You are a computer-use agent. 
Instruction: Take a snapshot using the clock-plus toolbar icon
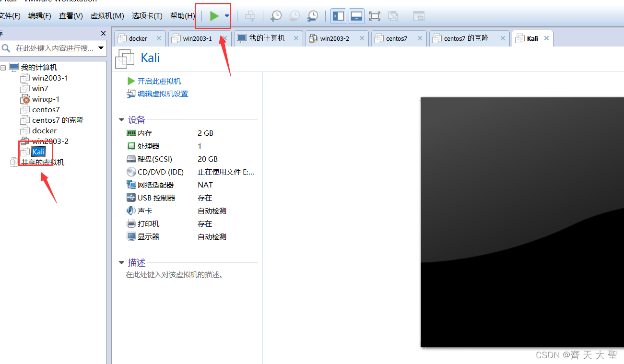(276, 16)
